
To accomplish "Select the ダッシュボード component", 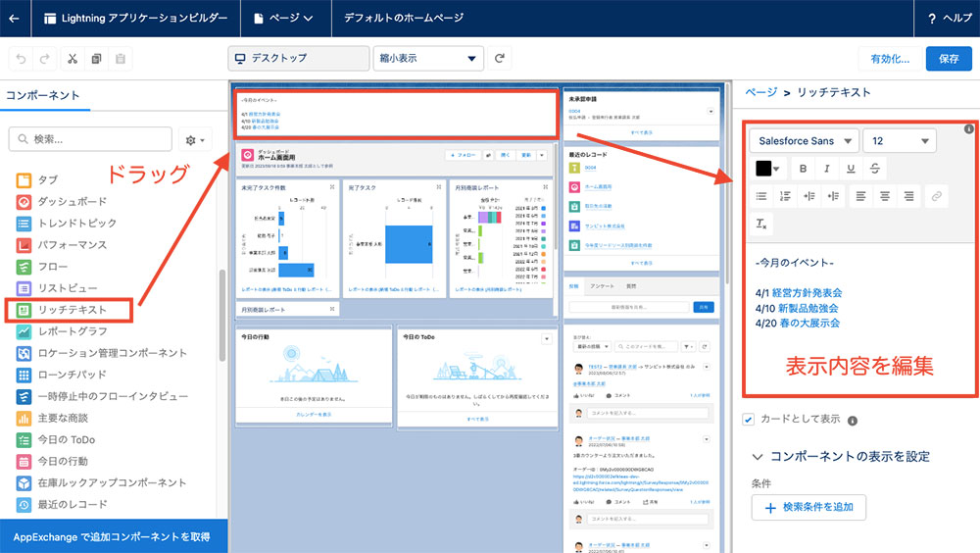I will coord(72,201).
